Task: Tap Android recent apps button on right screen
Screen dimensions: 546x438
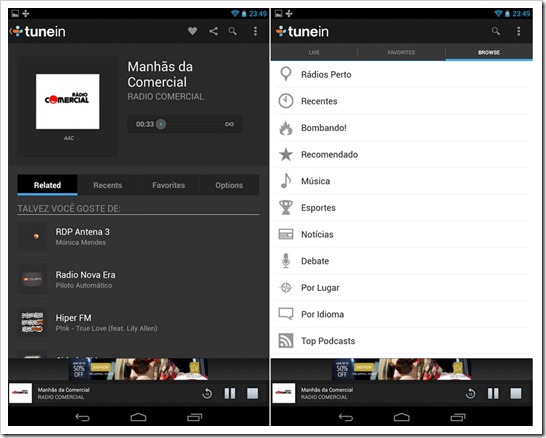Action: click(x=458, y=417)
